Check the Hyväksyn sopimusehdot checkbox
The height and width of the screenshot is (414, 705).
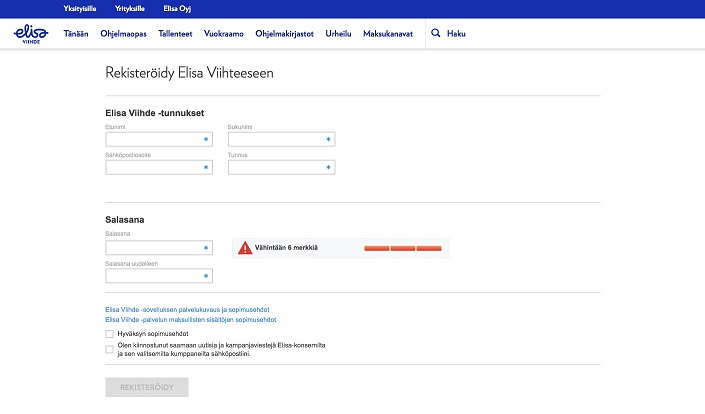pos(109,334)
